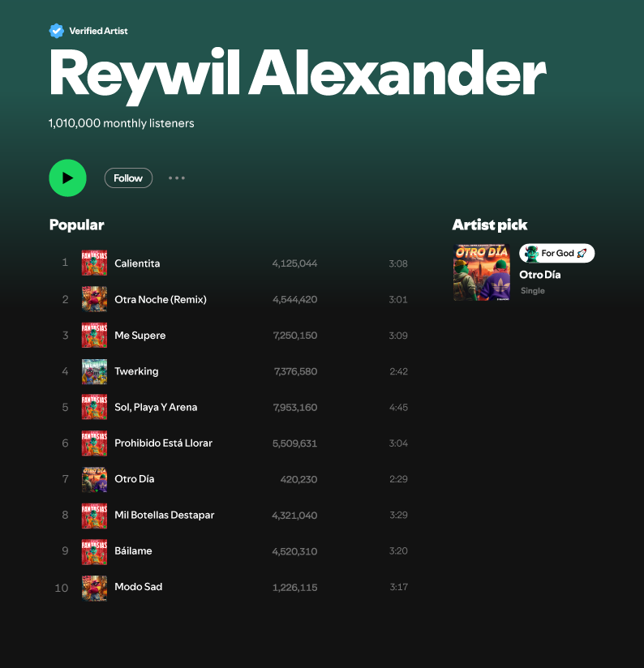Open the Otro Día artist pick cover

click(482, 272)
